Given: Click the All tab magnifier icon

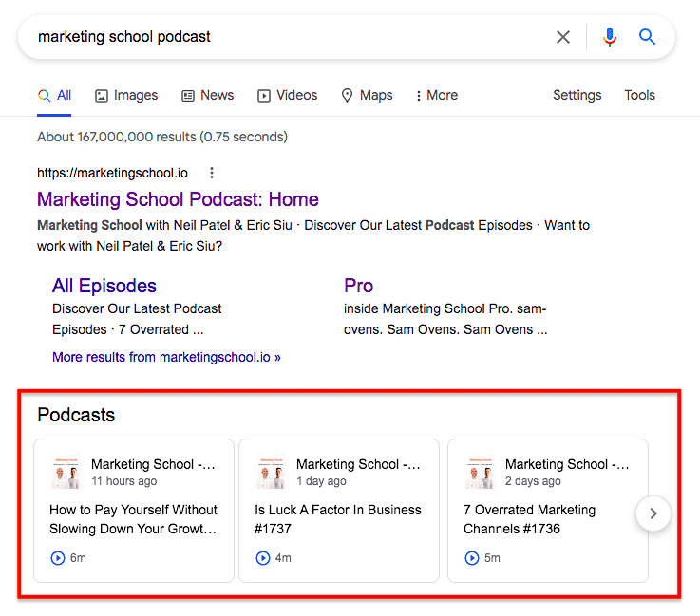Looking at the screenshot, I should point(44,95).
